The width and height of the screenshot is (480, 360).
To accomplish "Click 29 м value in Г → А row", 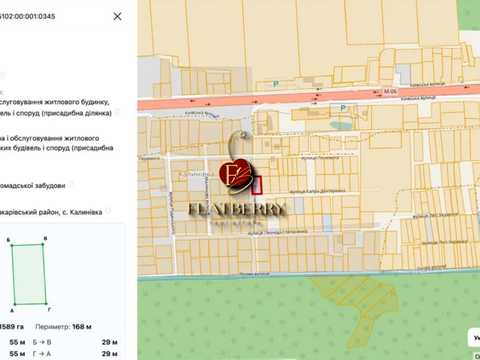I will tap(110, 353).
